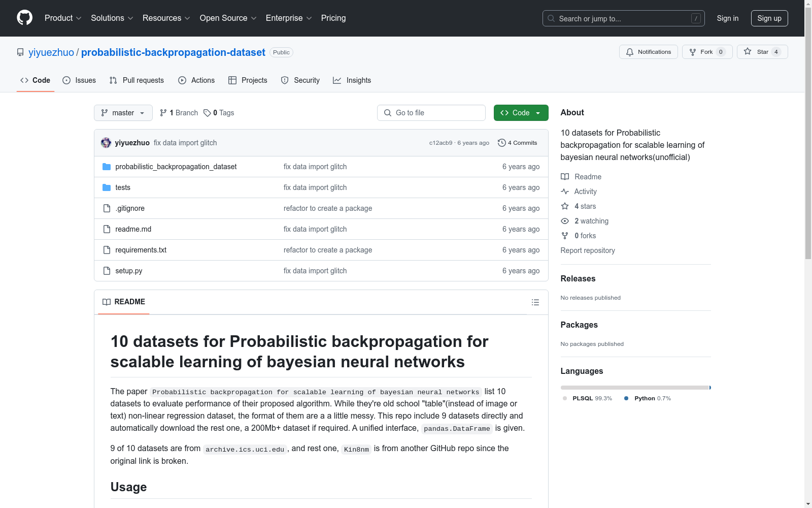Screen dimensions: 812x508
Task: Click the .gitignore file icon
Action: click(x=107, y=208)
